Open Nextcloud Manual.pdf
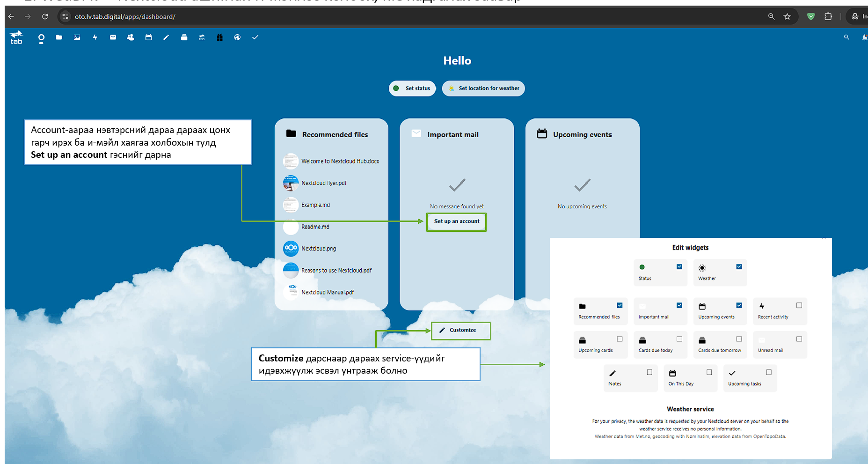The width and height of the screenshot is (868, 464). coord(331,292)
